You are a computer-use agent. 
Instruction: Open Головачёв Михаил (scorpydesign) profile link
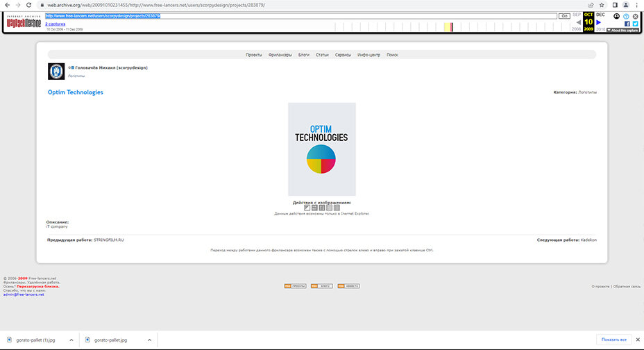(111, 68)
